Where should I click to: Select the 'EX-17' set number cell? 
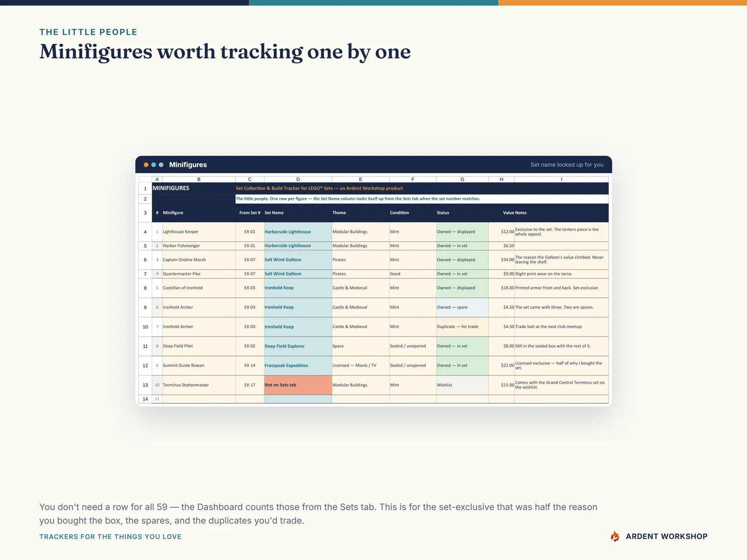[250, 385]
